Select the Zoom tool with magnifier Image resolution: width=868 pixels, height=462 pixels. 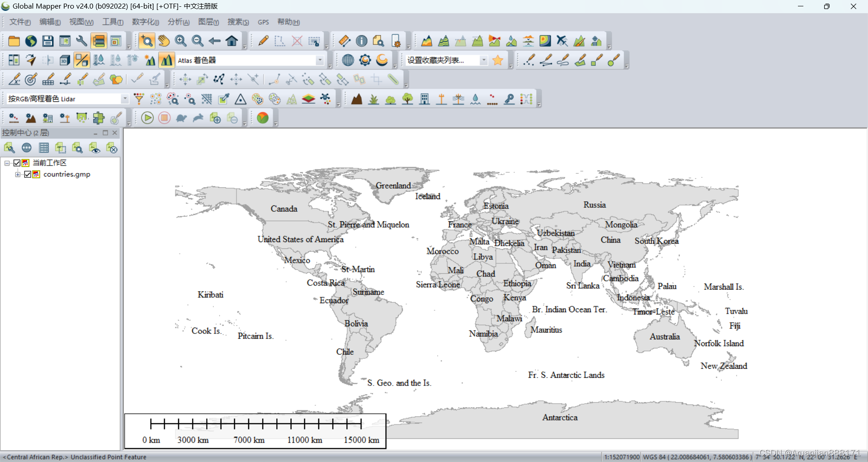146,41
